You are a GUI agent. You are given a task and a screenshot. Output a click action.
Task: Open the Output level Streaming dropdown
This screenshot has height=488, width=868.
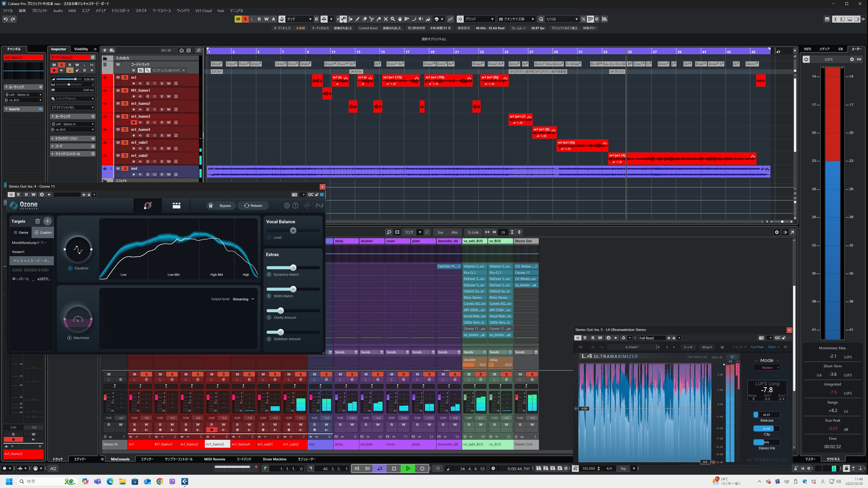click(x=243, y=299)
